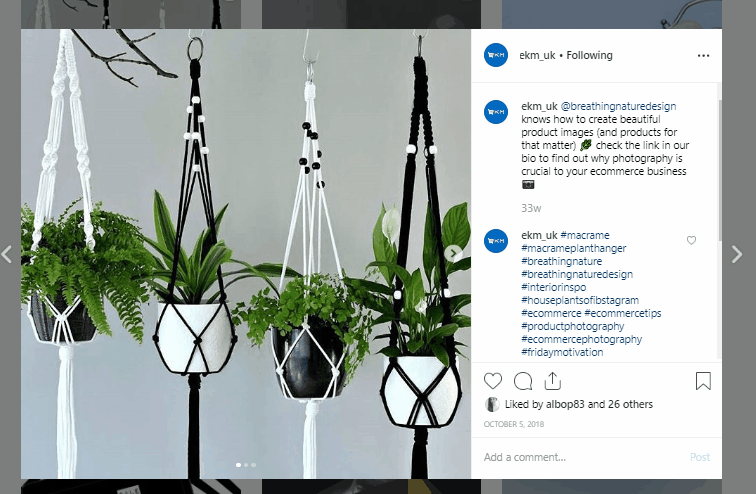Open the comment speech bubble icon
The height and width of the screenshot is (494, 756).
pyautogui.click(x=523, y=381)
